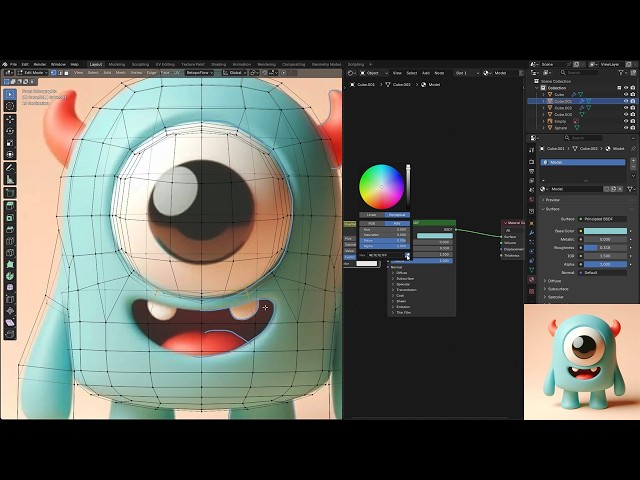Select Linear mode in color picker
This screenshot has width=640, height=480.
371,215
